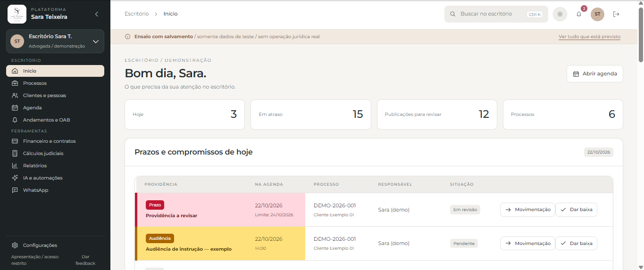Click the Agenda calendar icon in sidebar
The image size is (644, 270).
coord(15,108)
